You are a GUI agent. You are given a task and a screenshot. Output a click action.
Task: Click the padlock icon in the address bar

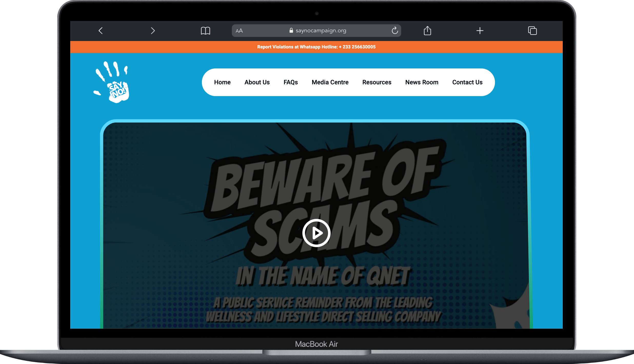[x=291, y=31]
